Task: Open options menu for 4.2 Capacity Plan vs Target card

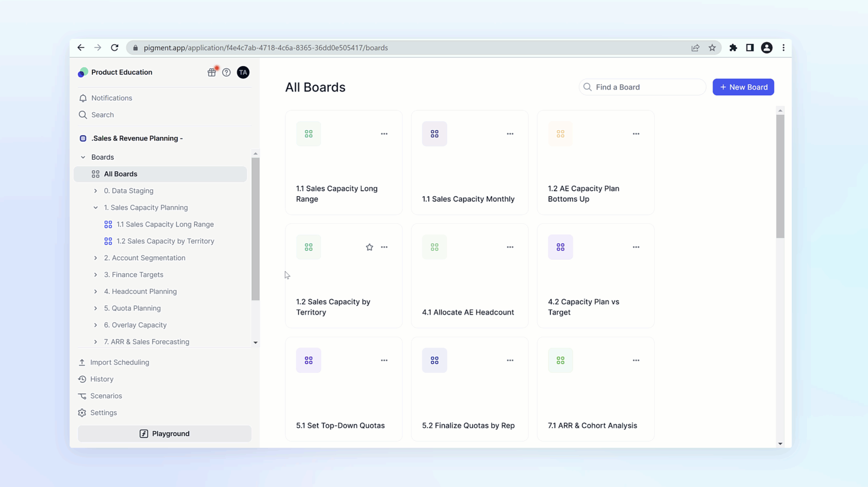Action: [636, 247]
